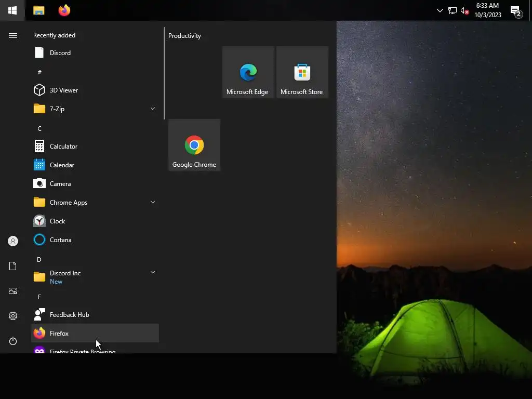Launch Cortana
The image size is (532, 399).
pyautogui.click(x=95, y=240)
